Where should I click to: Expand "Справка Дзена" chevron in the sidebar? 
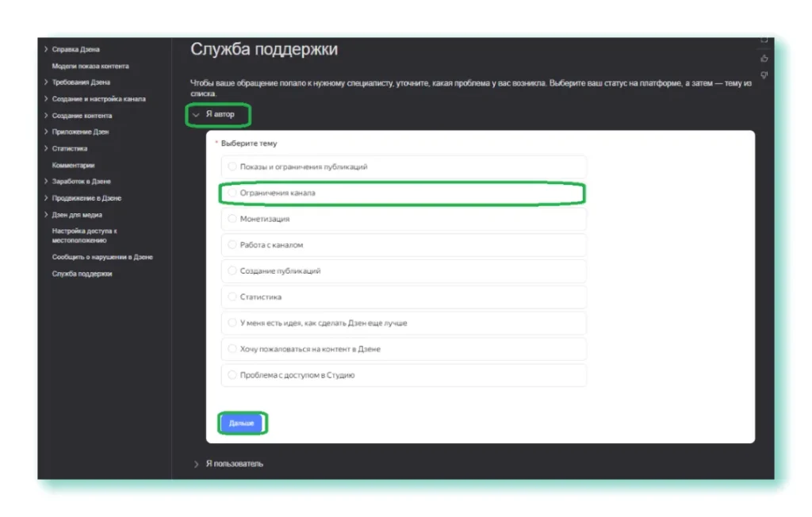46,49
